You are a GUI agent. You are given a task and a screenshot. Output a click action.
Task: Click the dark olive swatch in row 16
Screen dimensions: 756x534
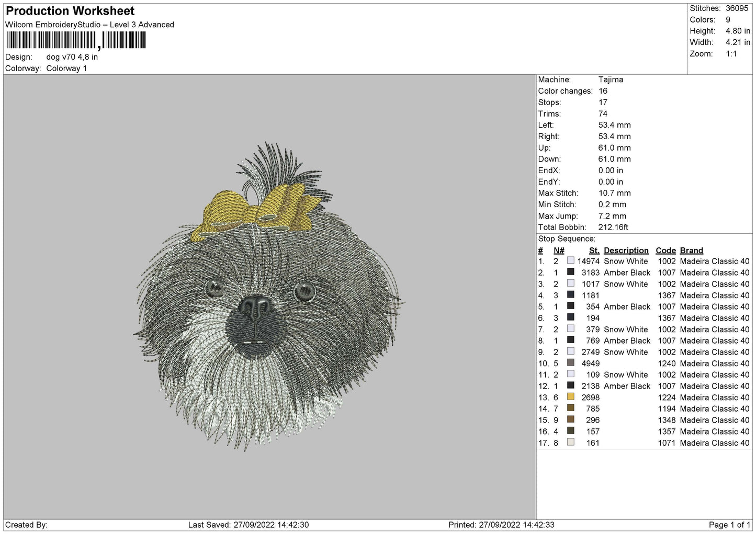pos(571,431)
